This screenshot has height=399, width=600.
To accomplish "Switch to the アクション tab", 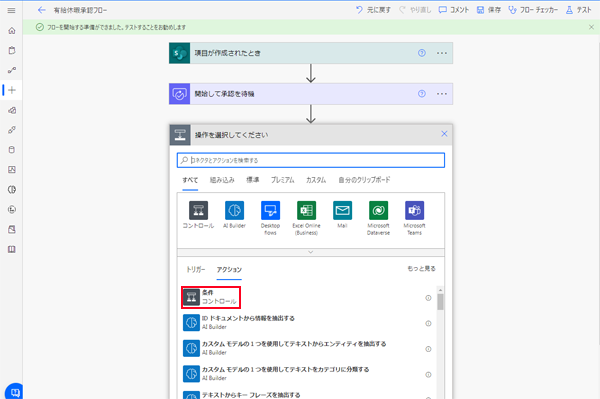I will tap(229, 270).
